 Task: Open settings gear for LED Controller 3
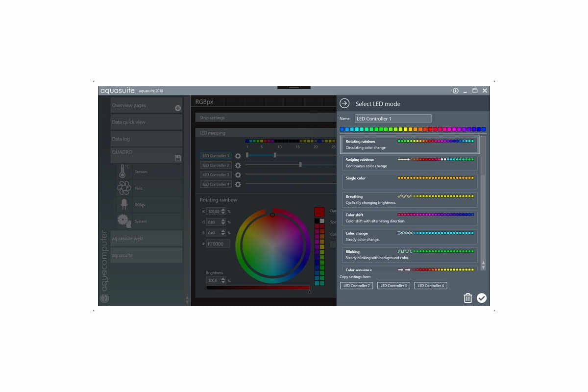(x=238, y=175)
